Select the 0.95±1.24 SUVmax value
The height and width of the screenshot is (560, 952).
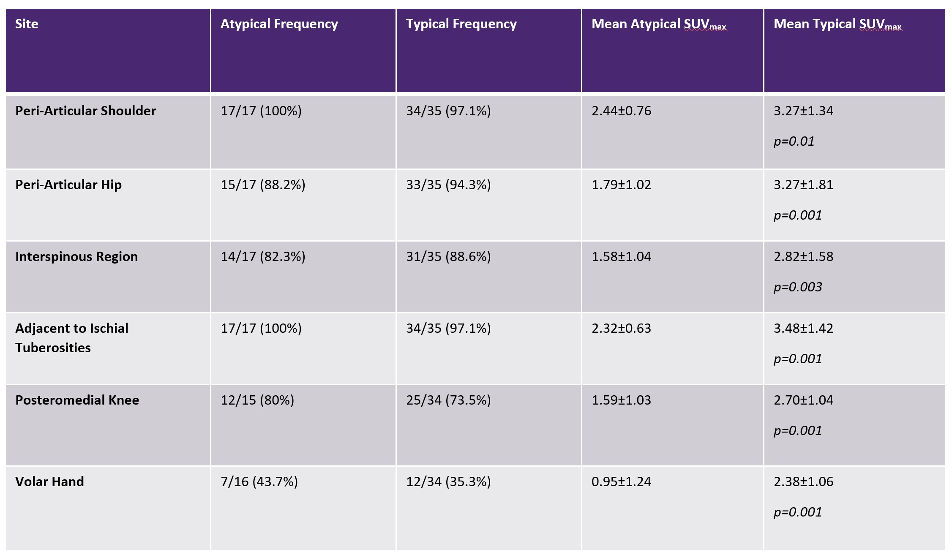[621, 481]
